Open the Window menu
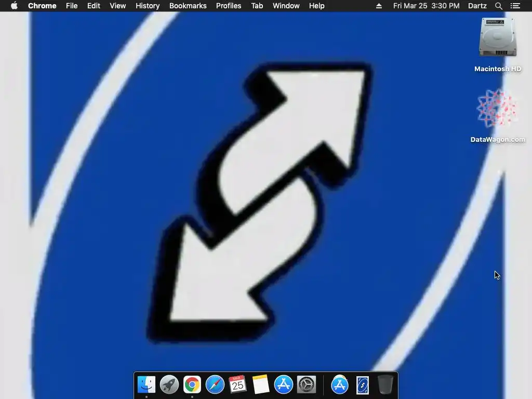This screenshot has height=399, width=532. point(286,6)
